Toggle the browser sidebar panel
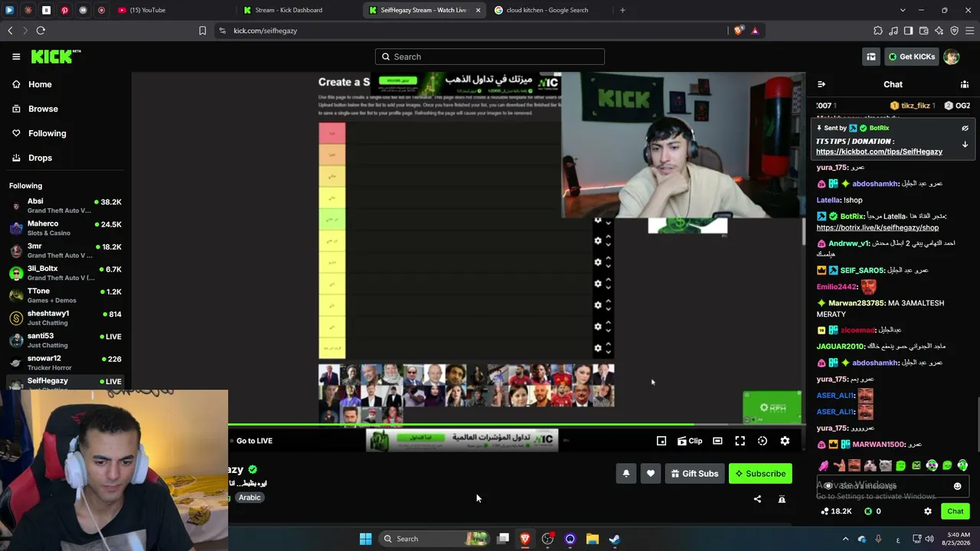 [x=908, y=31]
